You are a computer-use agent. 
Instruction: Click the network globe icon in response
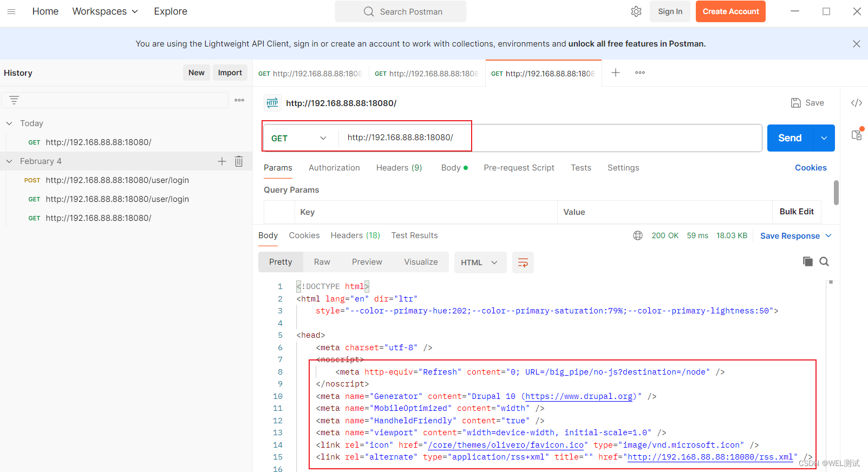pos(638,235)
